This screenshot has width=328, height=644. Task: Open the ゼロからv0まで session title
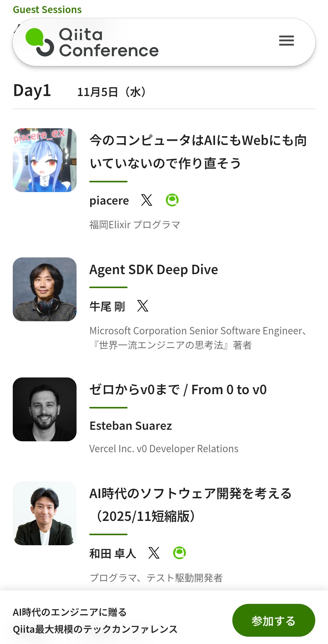[178, 390]
